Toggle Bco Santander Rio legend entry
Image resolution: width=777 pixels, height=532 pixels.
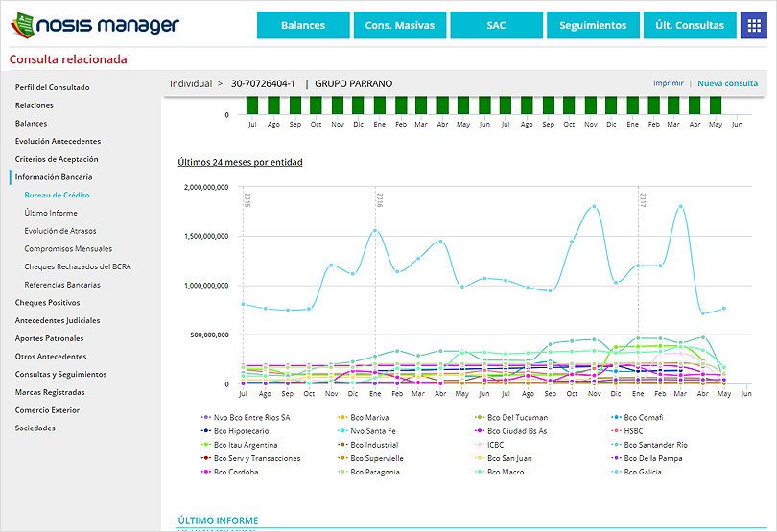click(655, 445)
